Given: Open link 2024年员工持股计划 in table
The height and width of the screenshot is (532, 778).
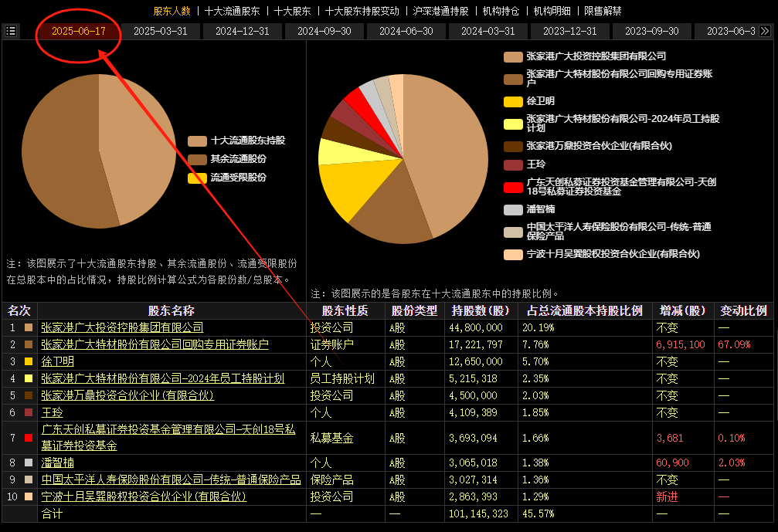Looking at the screenshot, I should pos(163,379).
